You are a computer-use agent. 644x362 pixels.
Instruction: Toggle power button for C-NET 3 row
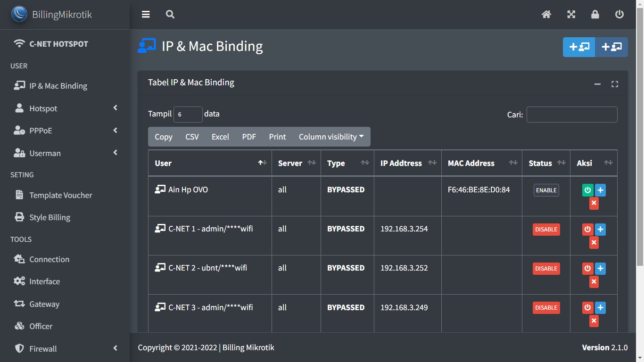587,308
